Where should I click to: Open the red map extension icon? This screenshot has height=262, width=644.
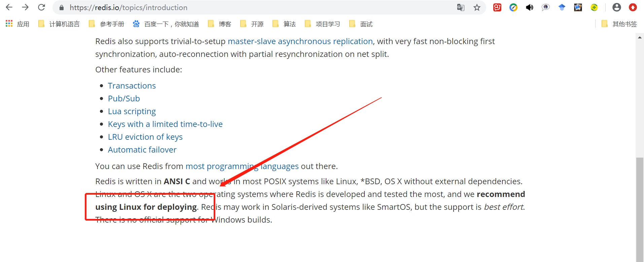(x=497, y=7)
